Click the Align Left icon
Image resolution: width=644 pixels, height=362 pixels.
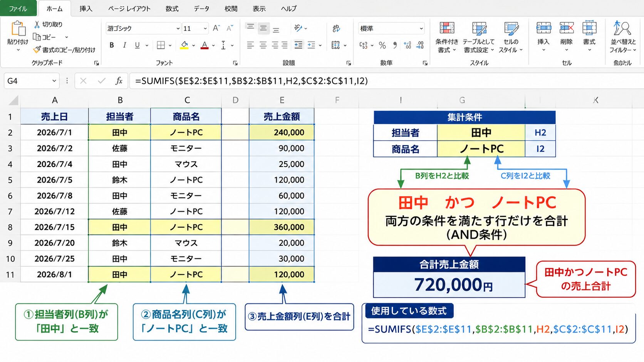250,45
